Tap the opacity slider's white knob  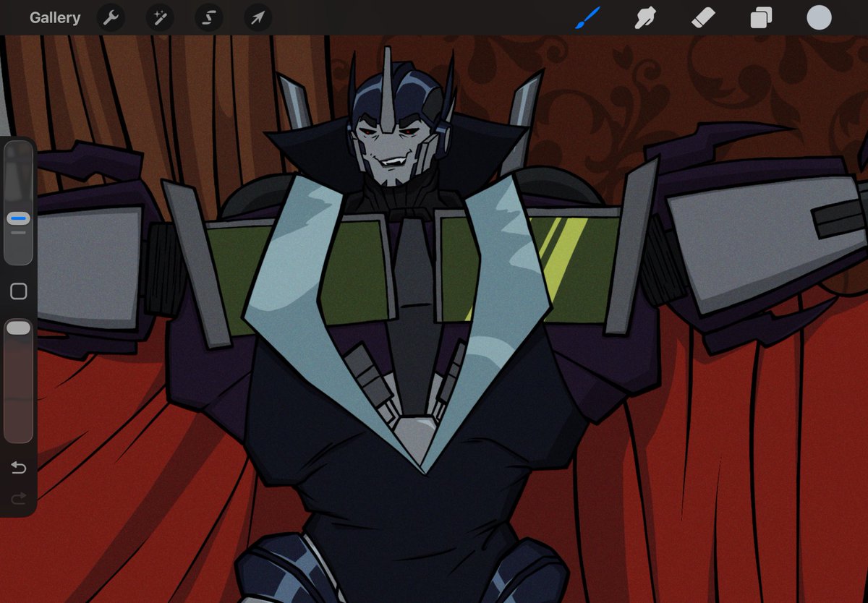[18, 327]
